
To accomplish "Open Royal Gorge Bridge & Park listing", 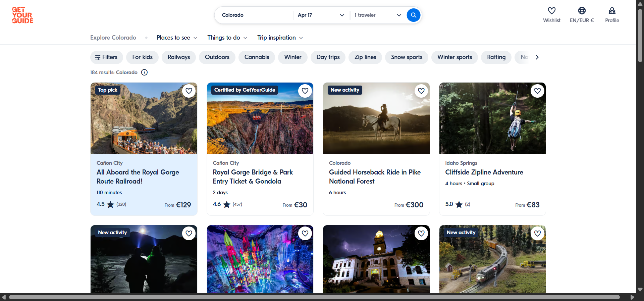I will 253,177.
